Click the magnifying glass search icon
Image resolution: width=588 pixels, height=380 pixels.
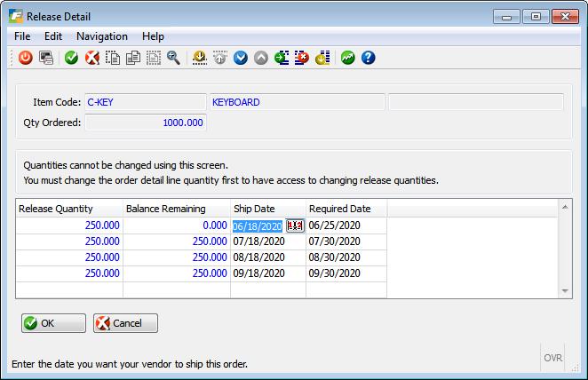[173, 58]
